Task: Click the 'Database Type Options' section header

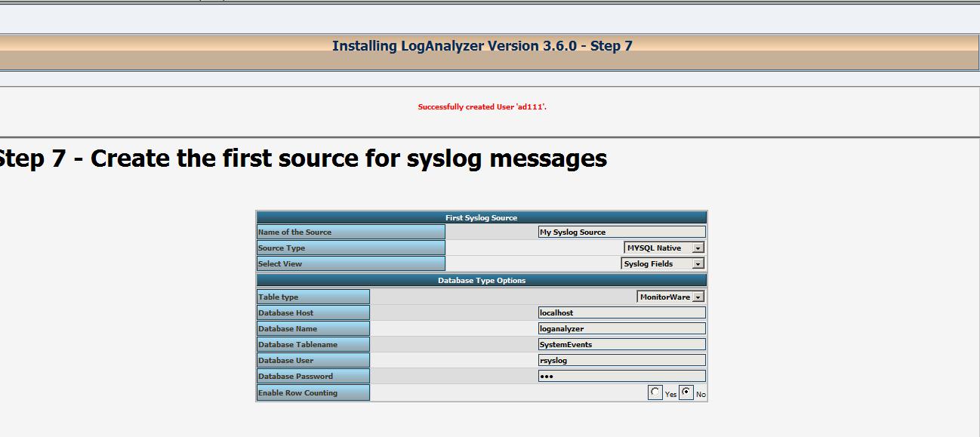Action: coord(482,280)
